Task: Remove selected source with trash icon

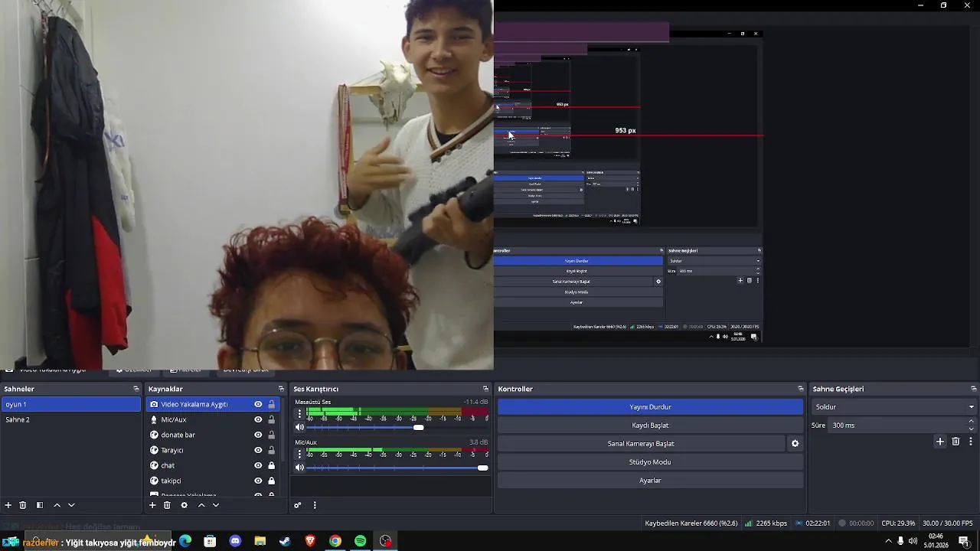Action: 167,505
